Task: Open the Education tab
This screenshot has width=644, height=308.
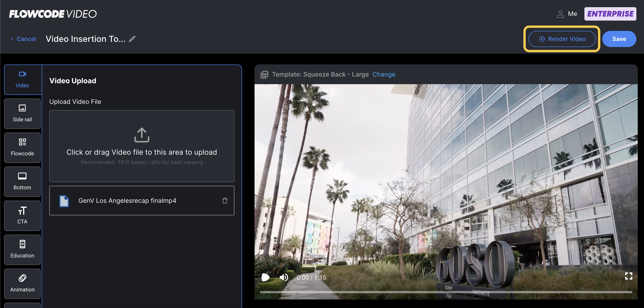Action: click(x=22, y=250)
